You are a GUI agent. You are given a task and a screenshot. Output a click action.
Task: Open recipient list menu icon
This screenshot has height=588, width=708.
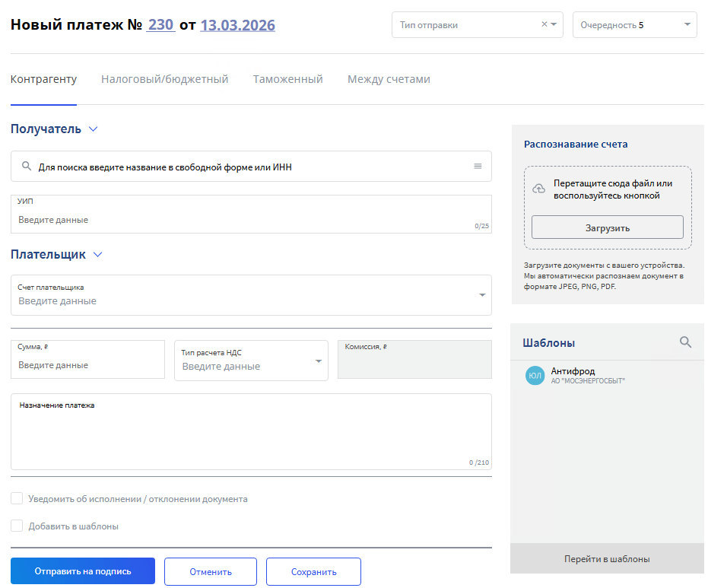pos(478,166)
